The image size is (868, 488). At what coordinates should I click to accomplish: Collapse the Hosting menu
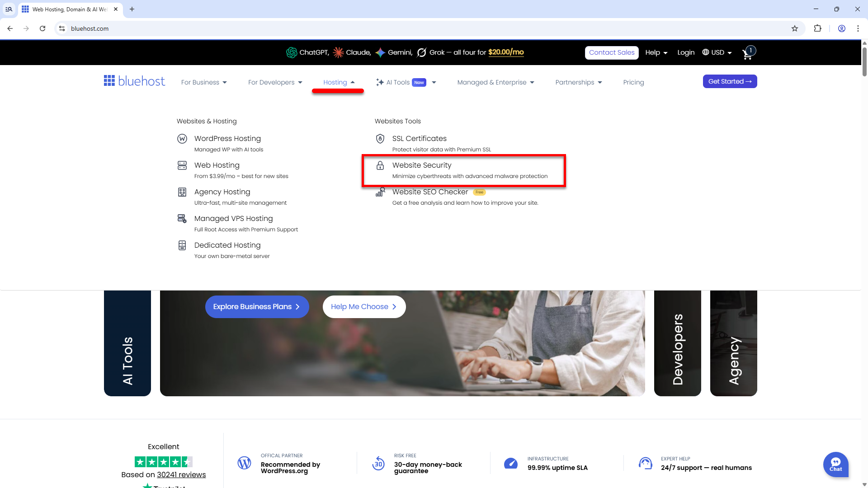coord(339,82)
